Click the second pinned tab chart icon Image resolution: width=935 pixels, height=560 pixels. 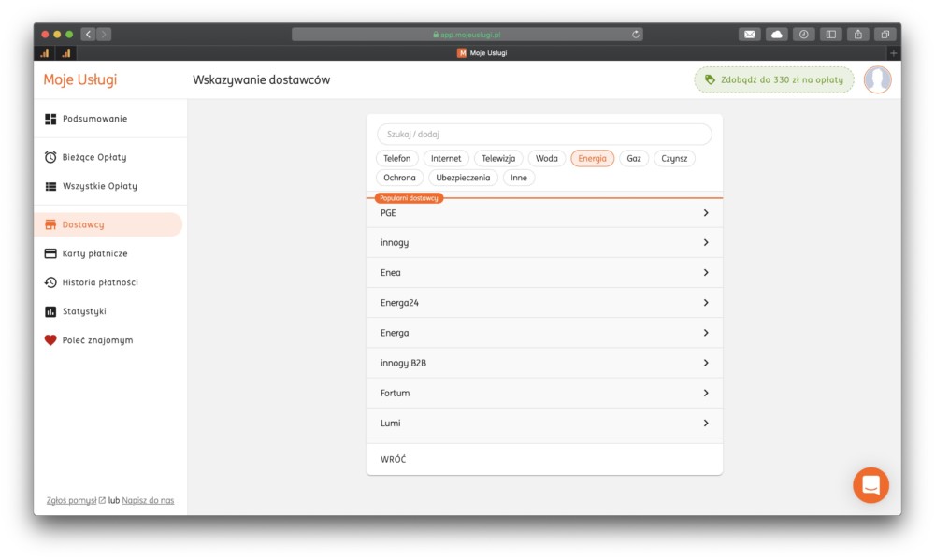pyautogui.click(x=66, y=53)
